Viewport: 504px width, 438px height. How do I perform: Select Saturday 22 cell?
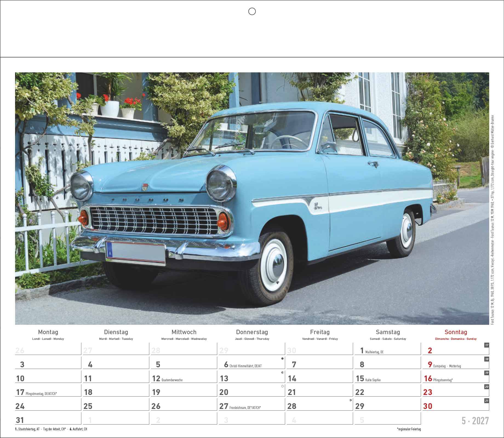click(388, 391)
